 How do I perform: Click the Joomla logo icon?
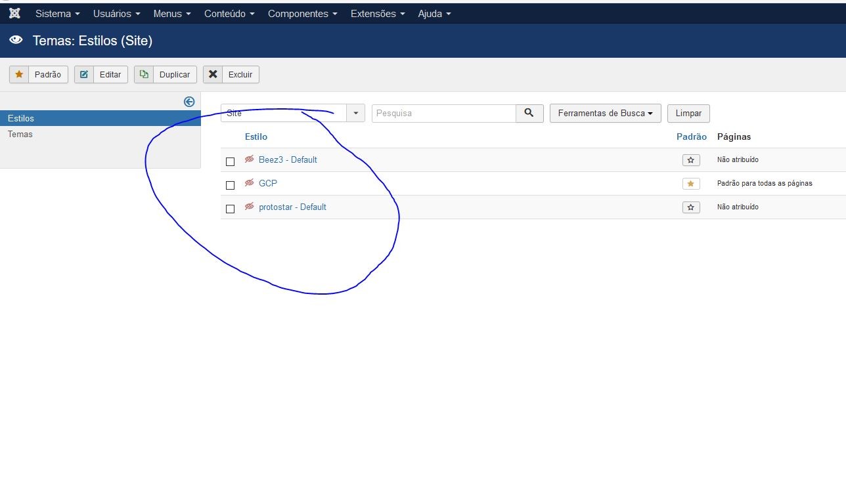pyautogui.click(x=14, y=13)
